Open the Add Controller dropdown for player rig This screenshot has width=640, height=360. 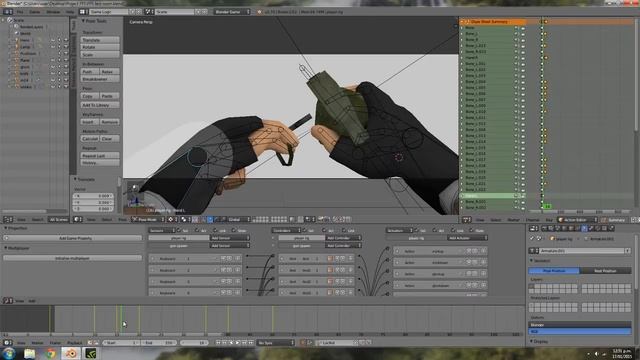pos(343,238)
